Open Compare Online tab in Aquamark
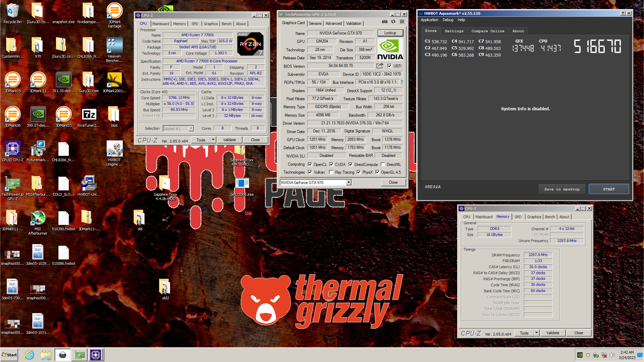Viewport: 644px width, 362px height. point(488,31)
